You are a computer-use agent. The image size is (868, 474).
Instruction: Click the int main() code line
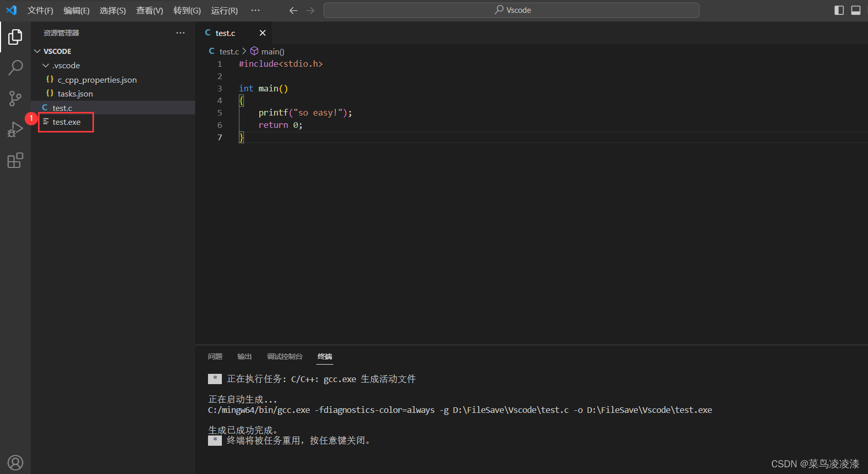pyautogui.click(x=263, y=89)
